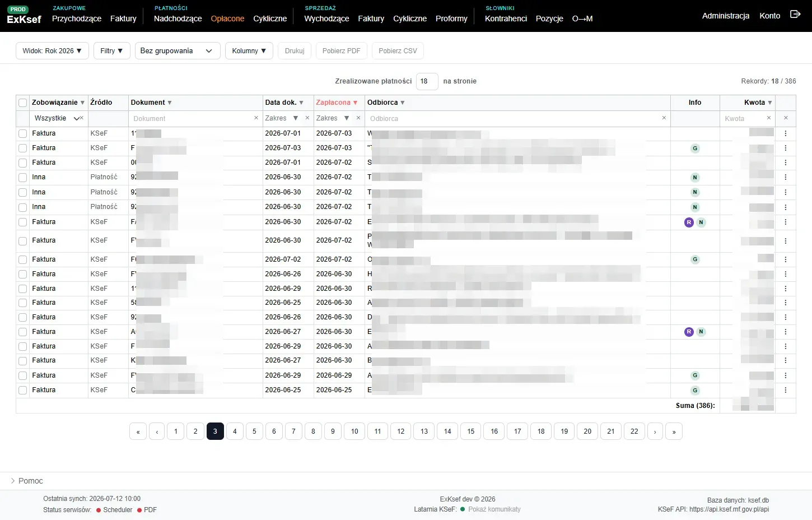Sort by Zapłacona column header
The height and width of the screenshot is (520, 812).
click(337, 103)
